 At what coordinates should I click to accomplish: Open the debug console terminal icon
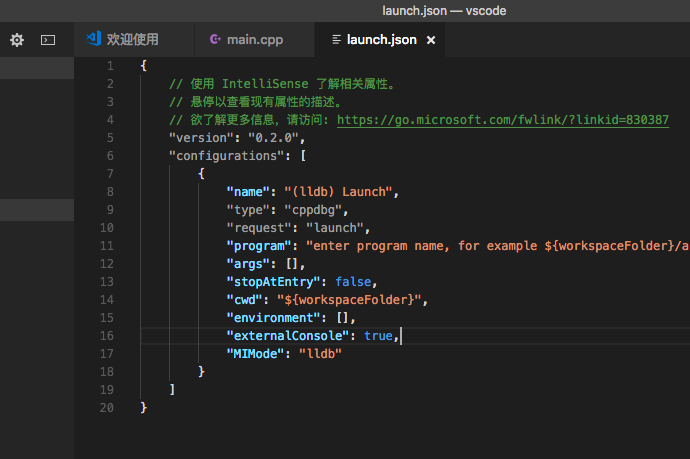click(47, 40)
